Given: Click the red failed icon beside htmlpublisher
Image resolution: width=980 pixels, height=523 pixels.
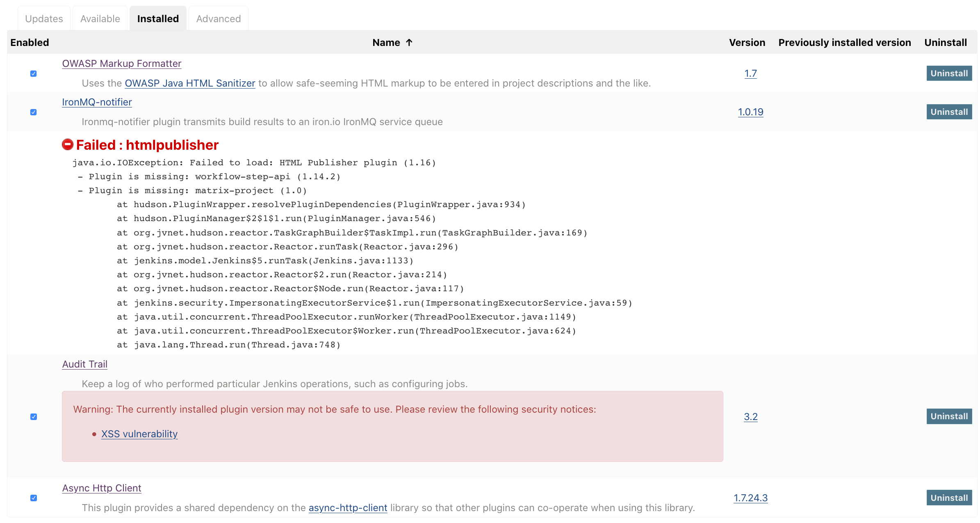Looking at the screenshot, I should [x=68, y=144].
